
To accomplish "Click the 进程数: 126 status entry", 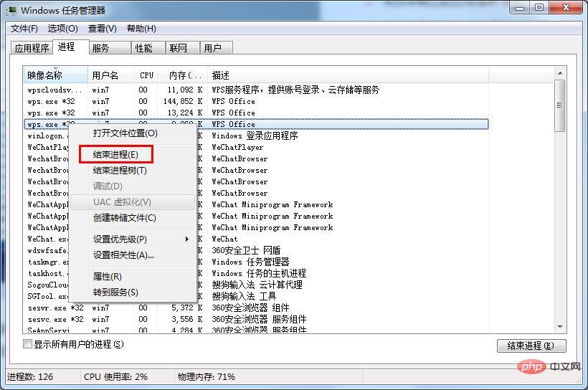I will (30, 376).
